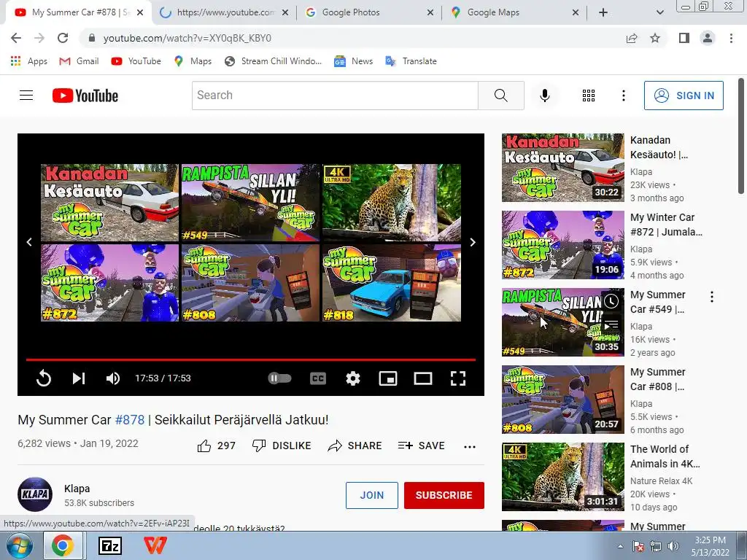Click the red video progress bar
The width and height of the screenshot is (747, 560).
point(251,359)
